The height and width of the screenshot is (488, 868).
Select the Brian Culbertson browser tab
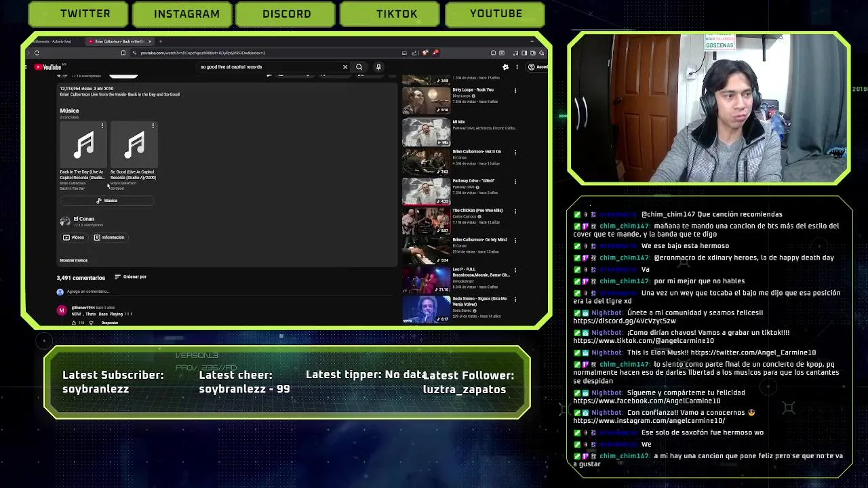[119, 41]
